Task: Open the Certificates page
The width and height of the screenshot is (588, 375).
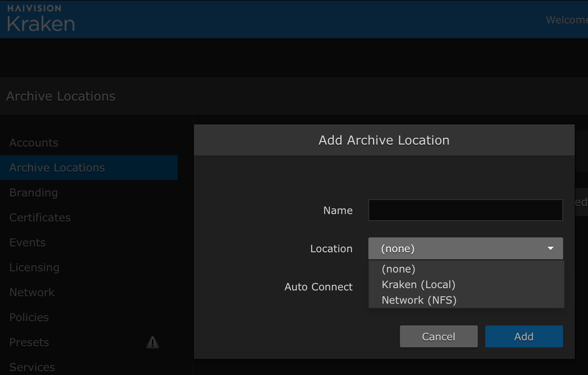Action: [40, 218]
